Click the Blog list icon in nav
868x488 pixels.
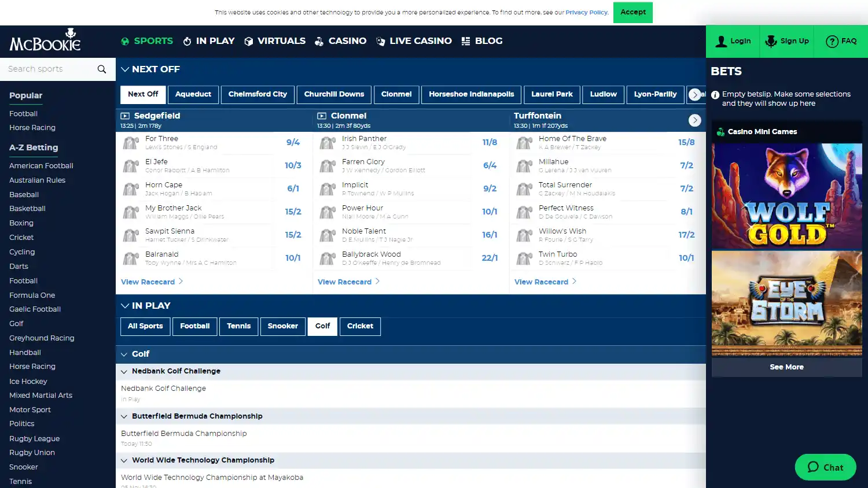[465, 41]
